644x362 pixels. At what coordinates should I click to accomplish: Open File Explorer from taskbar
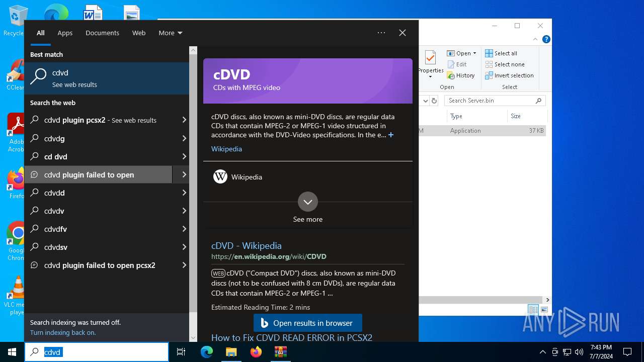click(x=231, y=352)
